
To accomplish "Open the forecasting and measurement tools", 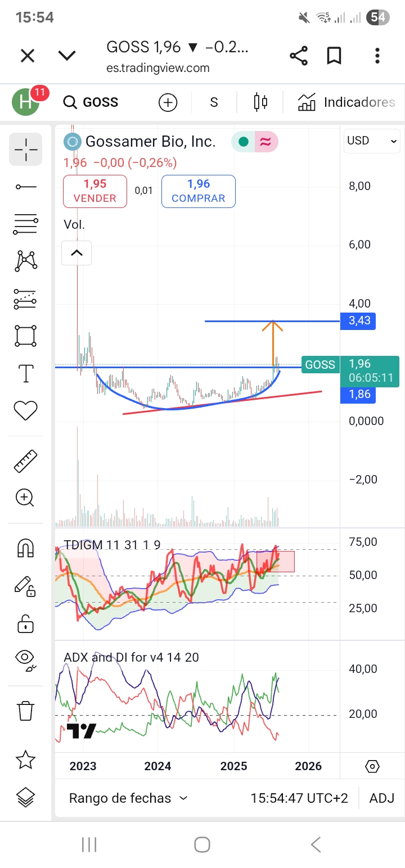I will [x=25, y=299].
